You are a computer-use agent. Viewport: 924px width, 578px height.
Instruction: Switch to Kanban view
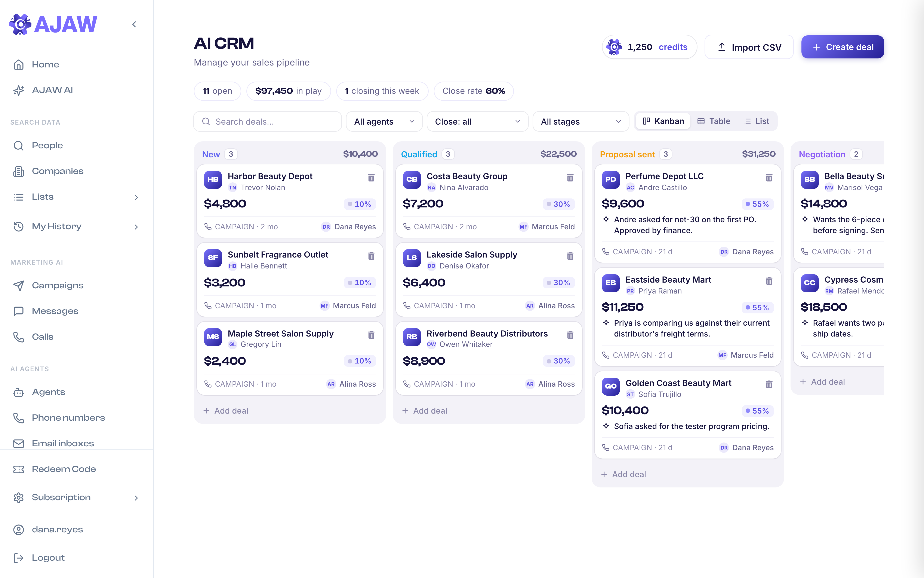(663, 121)
